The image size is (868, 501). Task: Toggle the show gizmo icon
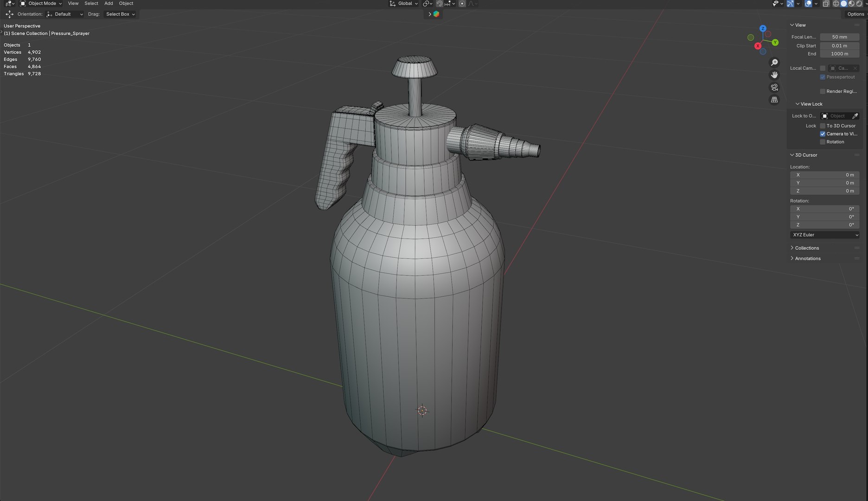[790, 4]
